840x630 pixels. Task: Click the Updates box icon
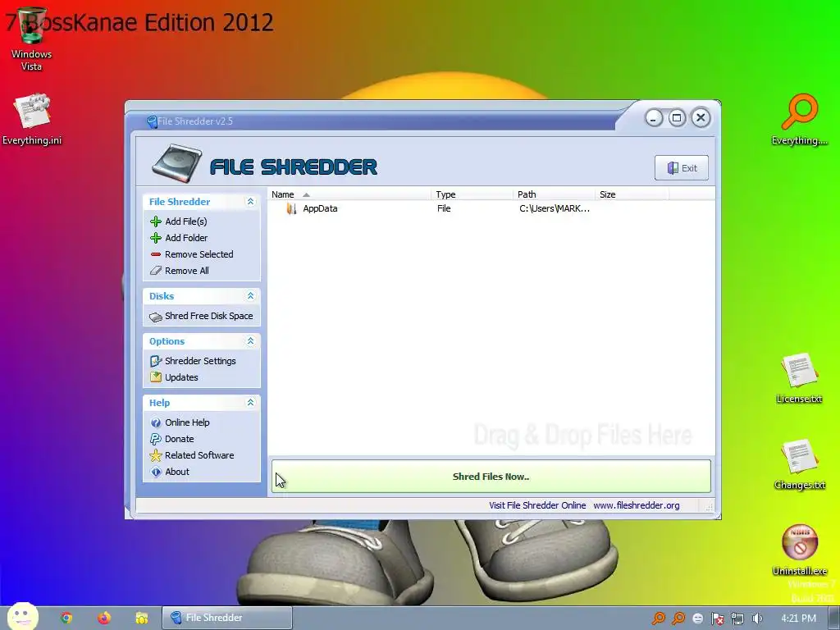[156, 377]
